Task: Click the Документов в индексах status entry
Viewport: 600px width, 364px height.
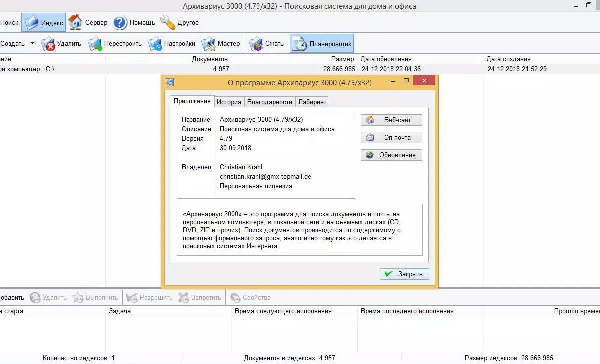Action: click(x=290, y=358)
